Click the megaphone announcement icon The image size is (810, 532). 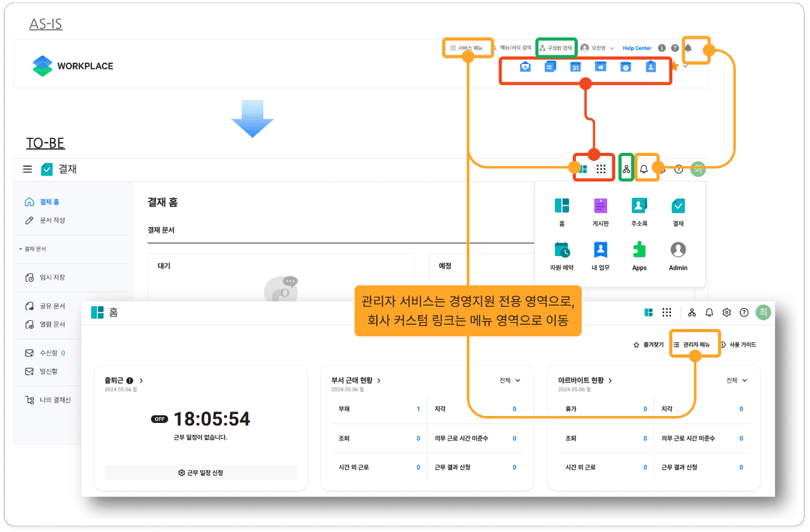click(x=600, y=67)
